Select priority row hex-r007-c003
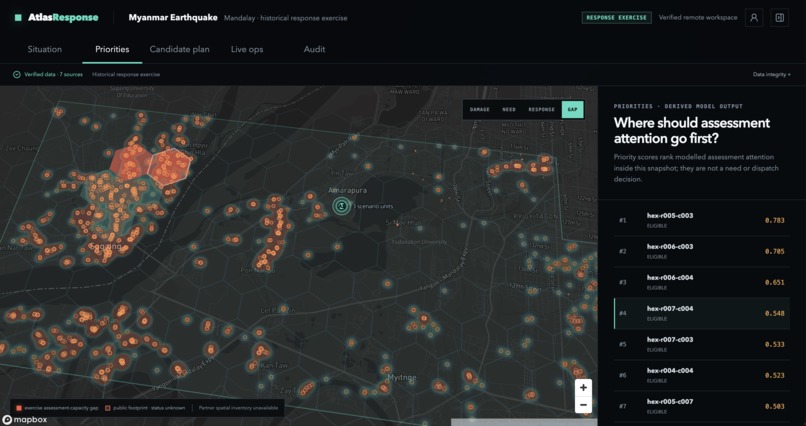806x426 pixels. point(702,344)
